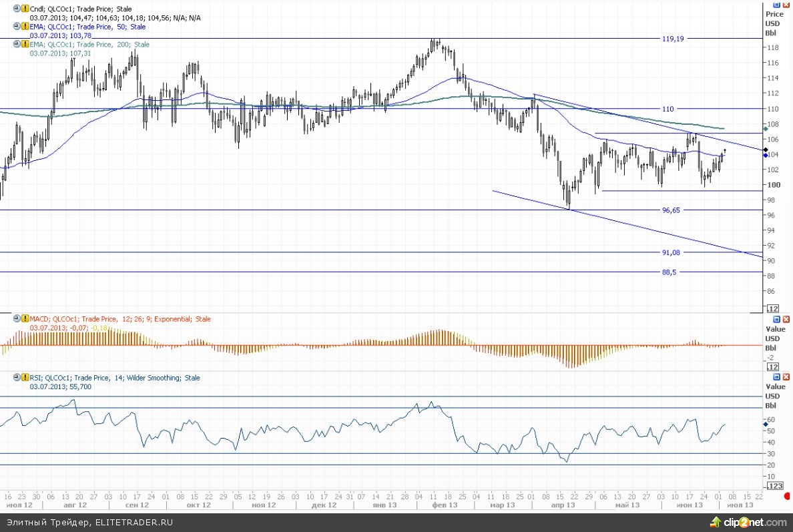Viewport: 793px width, 532px height.
Task: Toggle the price axis '12' scale box
Action: [x=774, y=309]
